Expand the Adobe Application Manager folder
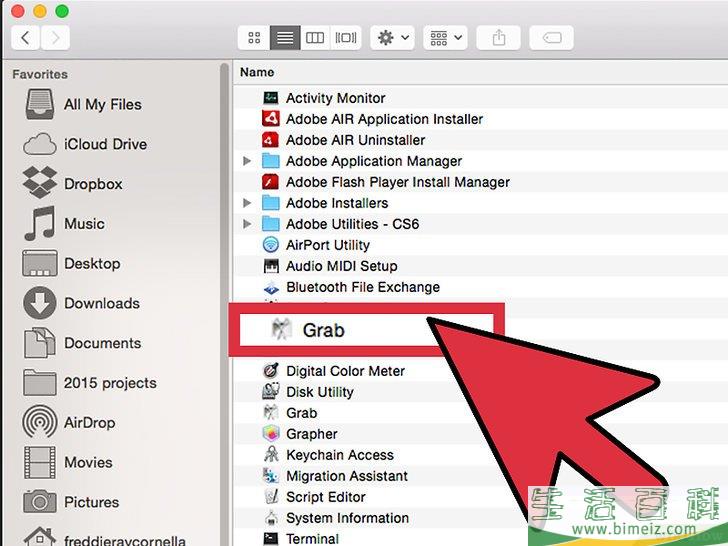 [247, 161]
